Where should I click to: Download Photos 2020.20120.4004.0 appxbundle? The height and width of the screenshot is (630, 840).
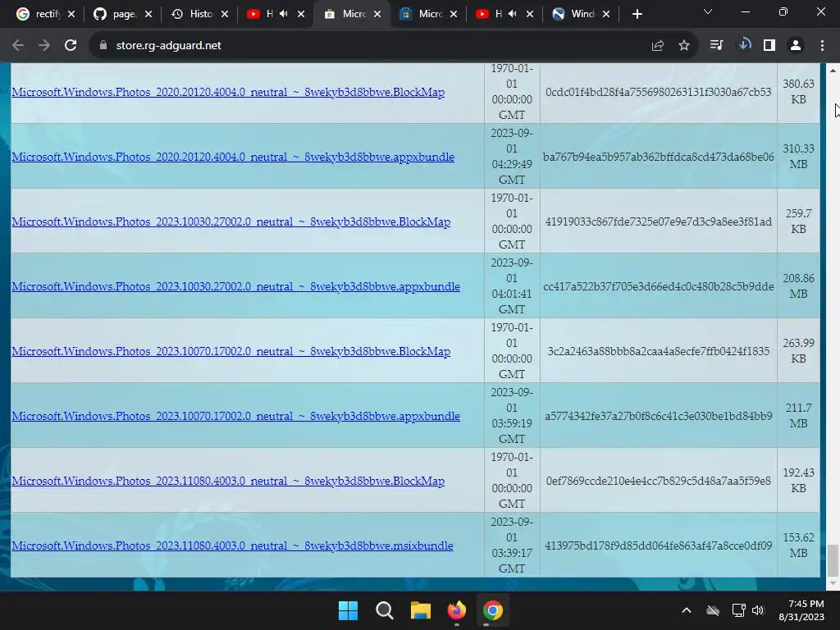[x=233, y=157]
